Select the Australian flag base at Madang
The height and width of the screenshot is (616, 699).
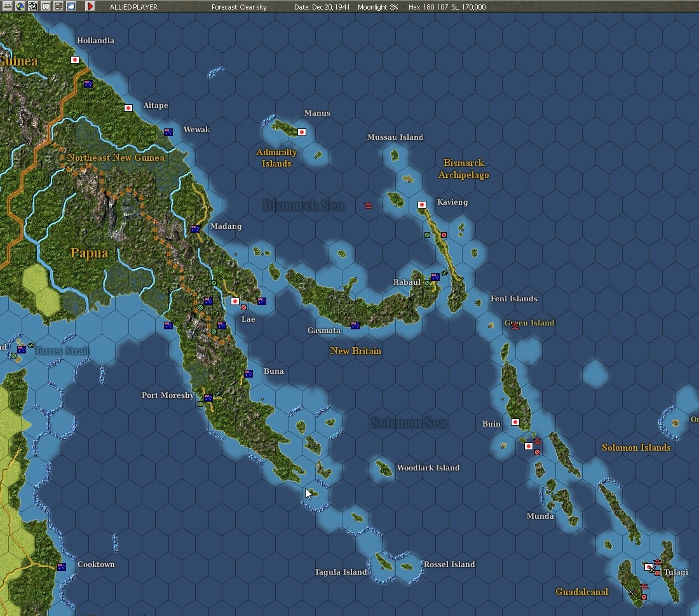(x=195, y=229)
